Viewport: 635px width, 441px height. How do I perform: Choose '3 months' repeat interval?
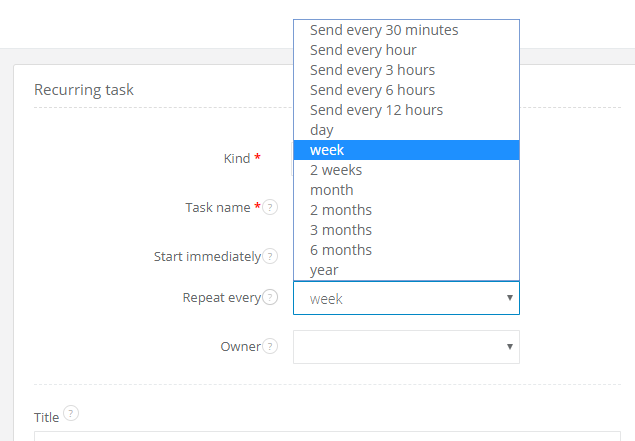(340, 230)
